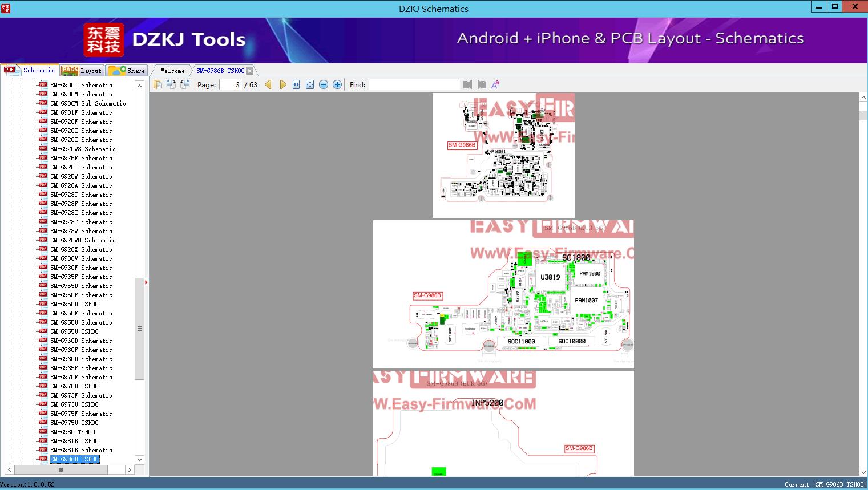Fit the whole page in view
Screen dimensions: 868x490
pos(310,84)
